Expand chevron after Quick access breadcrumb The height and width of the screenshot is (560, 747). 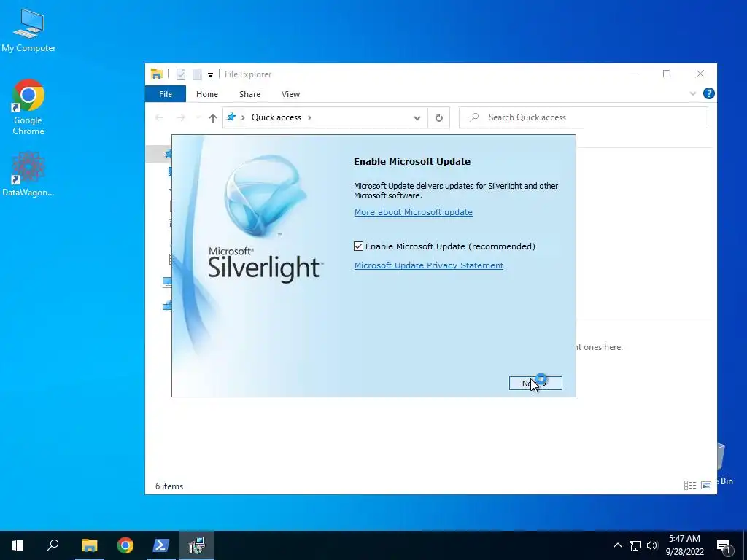click(309, 117)
